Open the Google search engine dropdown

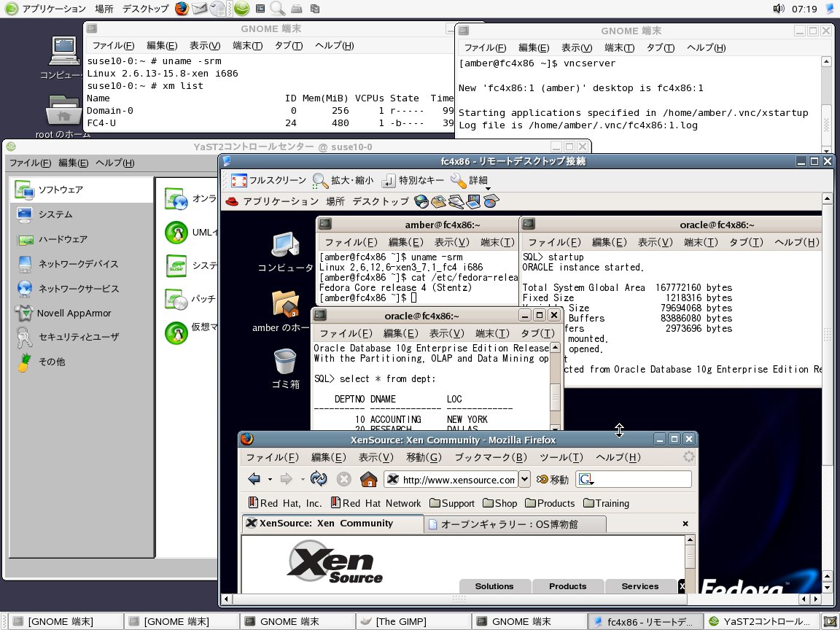tap(586, 480)
